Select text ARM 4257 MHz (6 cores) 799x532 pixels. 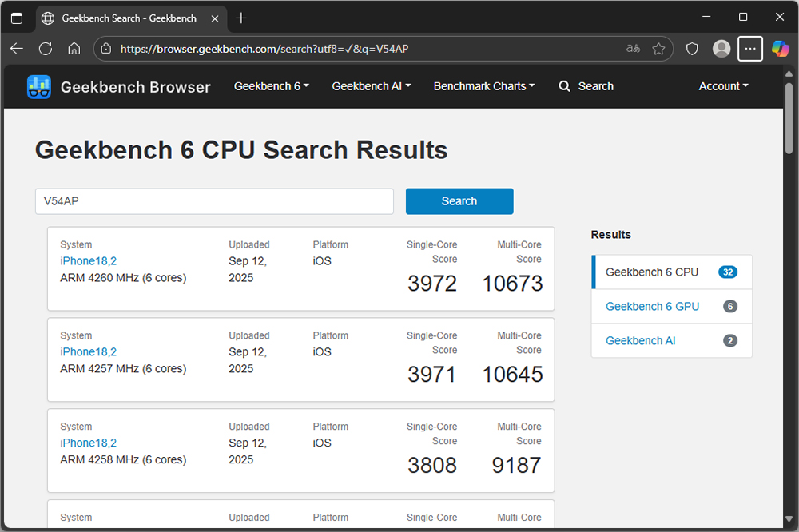click(x=123, y=368)
